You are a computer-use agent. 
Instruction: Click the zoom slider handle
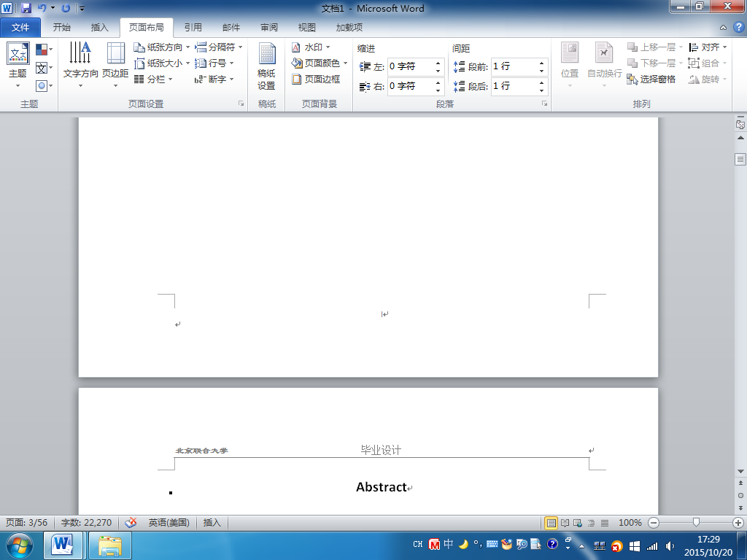tap(696, 522)
